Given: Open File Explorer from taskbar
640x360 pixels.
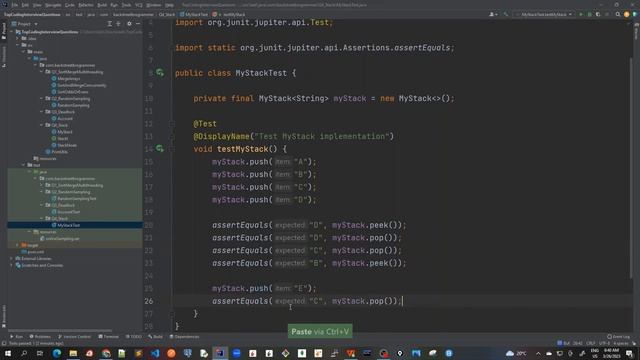Looking at the screenshot, I should tap(73, 353).
